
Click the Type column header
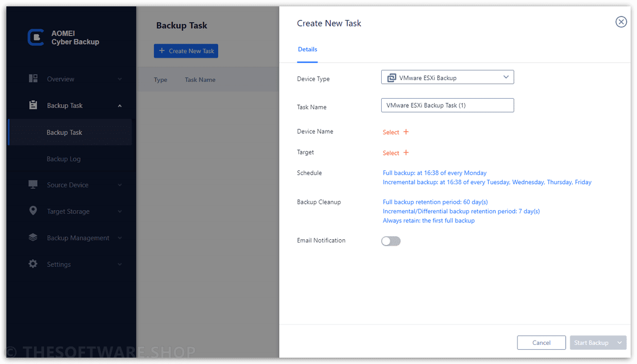tap(160, 80)
